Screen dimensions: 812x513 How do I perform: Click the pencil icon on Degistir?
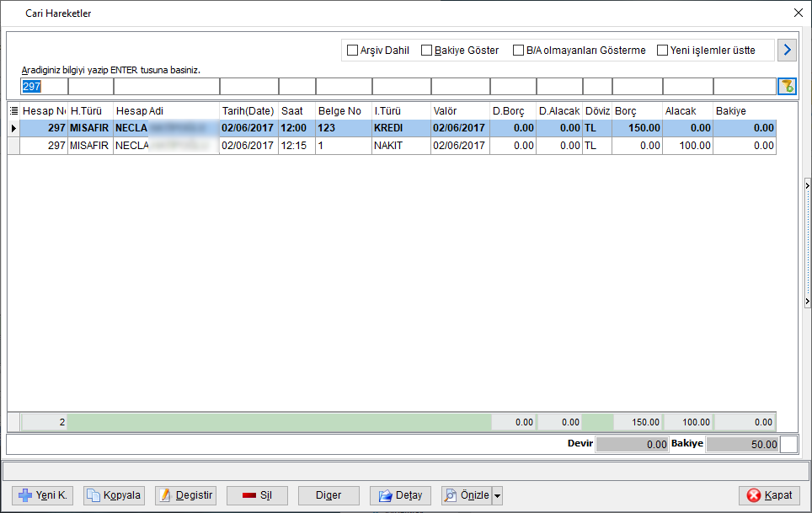point(165,495)
